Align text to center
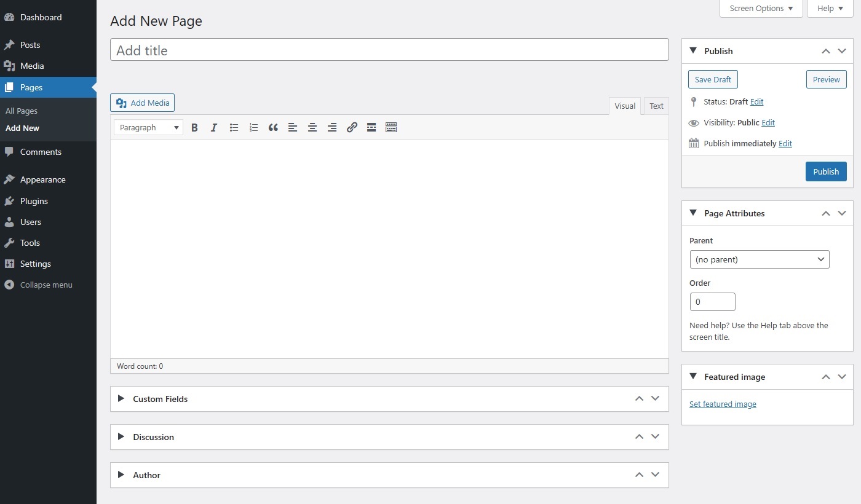 point(312,127)
